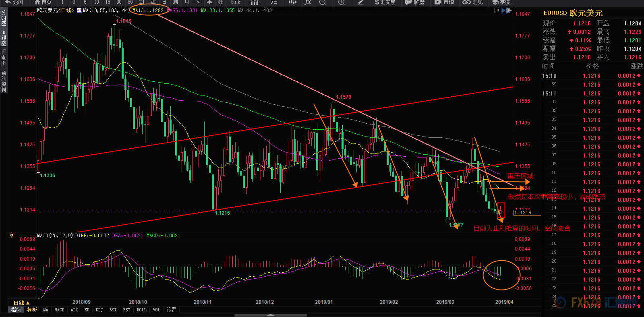
Task: Expand the 日线 period dropdown
Action: pos(21,303)
